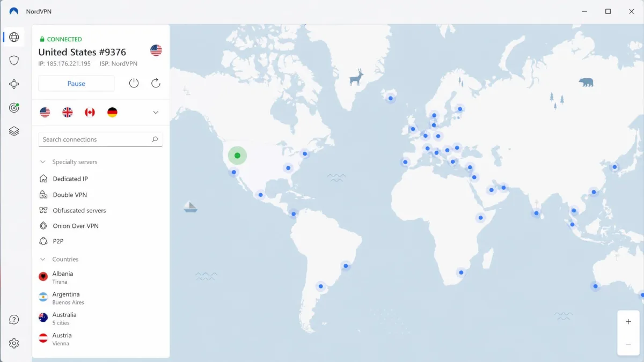Click the Double VPN lock icon
Image resolution: width=644 pixels, height=362 pixels.
tap(43, 195)
